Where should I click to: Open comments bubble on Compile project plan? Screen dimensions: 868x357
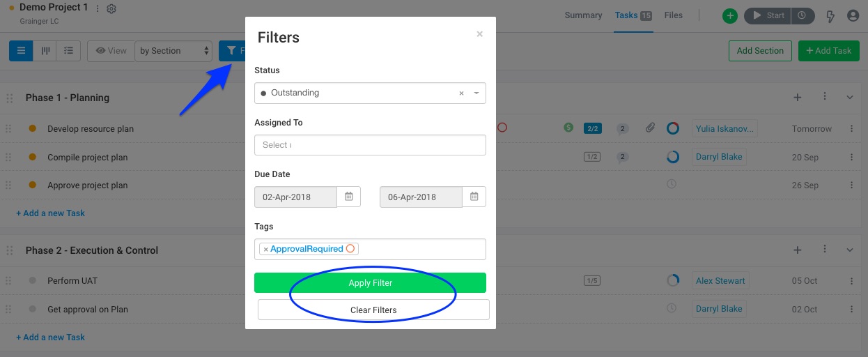623,157
